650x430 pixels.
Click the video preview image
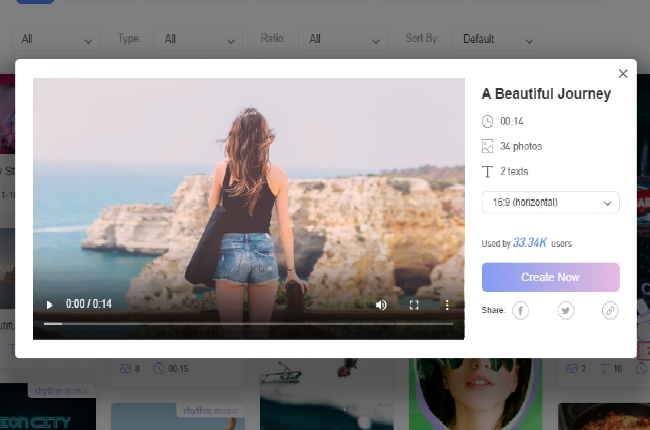click(248, 190)
